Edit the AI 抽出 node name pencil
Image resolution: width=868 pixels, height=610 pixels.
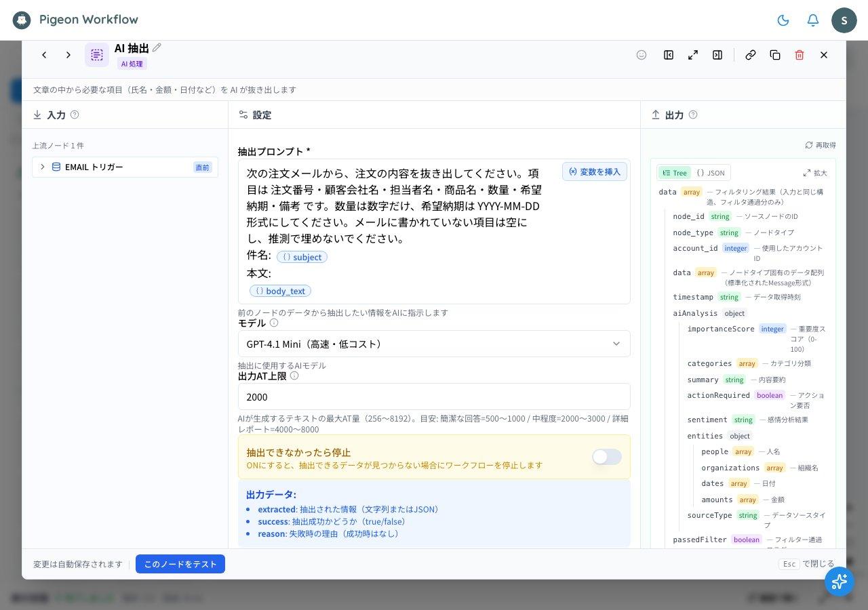(157, 47)
